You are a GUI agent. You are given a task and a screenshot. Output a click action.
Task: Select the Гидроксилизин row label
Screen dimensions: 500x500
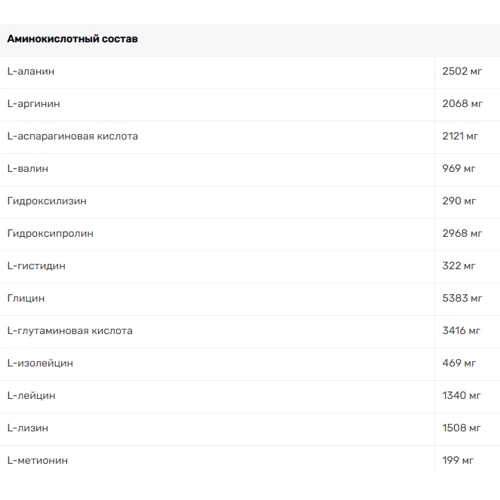[47, 201]
